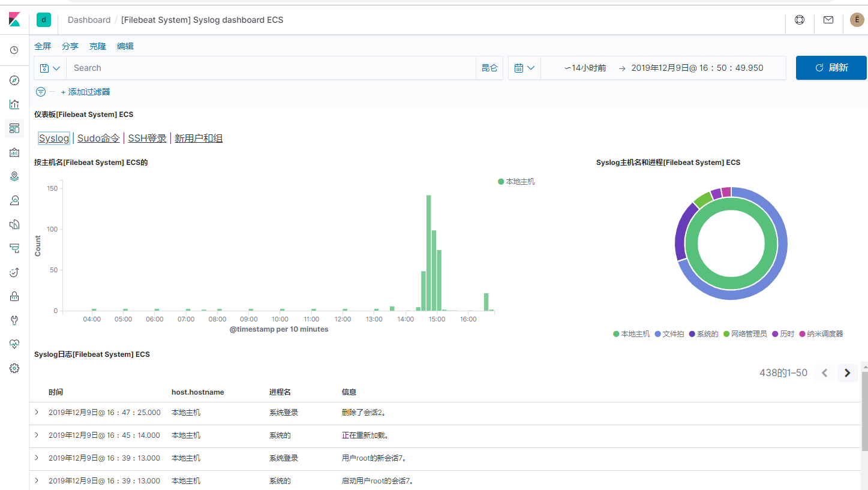Open Management gear icon in sidebar

click(14, 368)
